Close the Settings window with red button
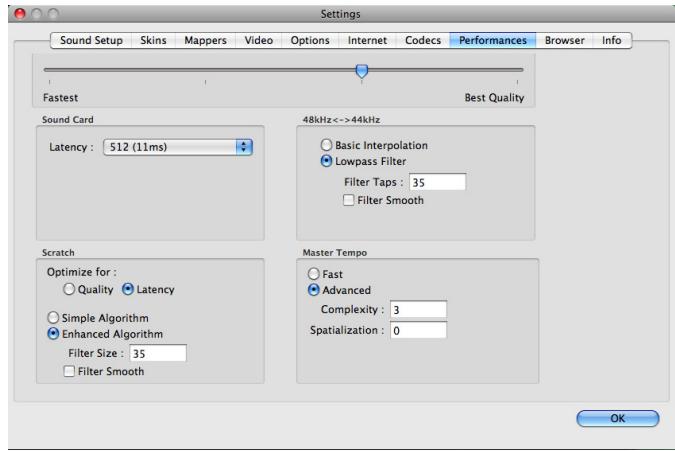Viewport: 675px width, 451px height. tap(20, 14)
